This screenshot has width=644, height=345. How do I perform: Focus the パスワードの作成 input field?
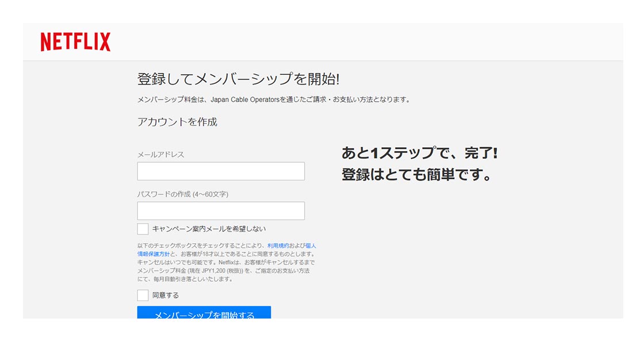[x=221, y=210]
